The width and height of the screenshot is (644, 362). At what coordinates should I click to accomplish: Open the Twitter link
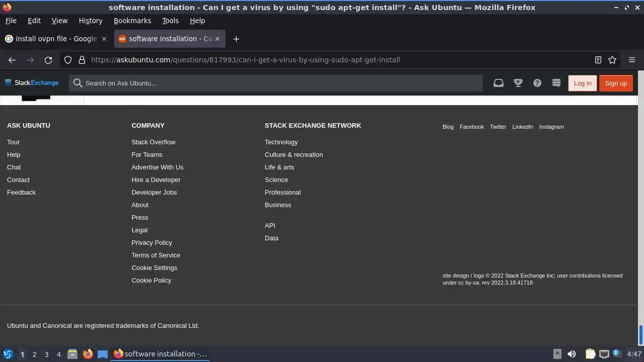(x=498, y=127)
